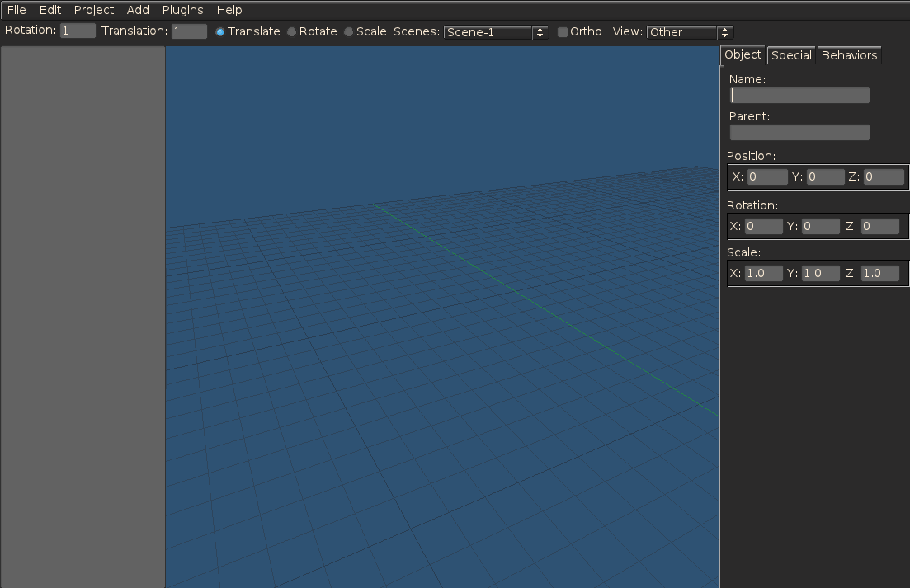This screenshot has height=588, width=910.
Task: Click the Rotation Z field in Object panel
Action: click(879, 226)
